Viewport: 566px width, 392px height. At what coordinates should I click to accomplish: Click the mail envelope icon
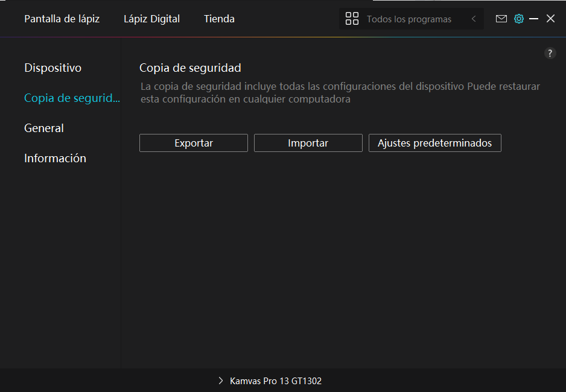pos(501,19)
